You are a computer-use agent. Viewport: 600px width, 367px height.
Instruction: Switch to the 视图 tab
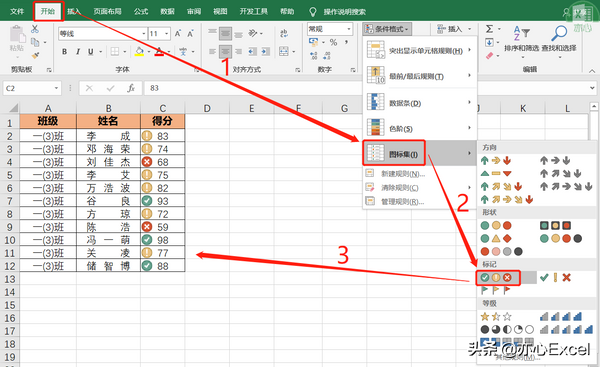tap(220, 11)
